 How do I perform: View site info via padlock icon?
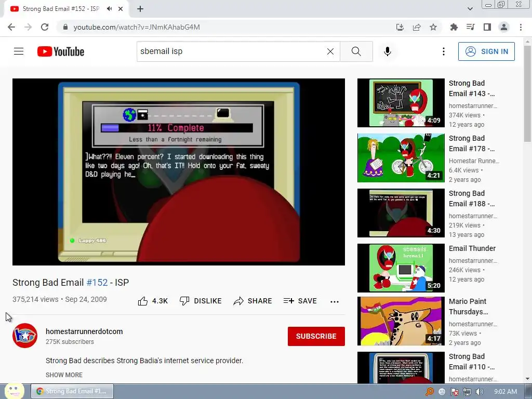click(x=65, y=27)
